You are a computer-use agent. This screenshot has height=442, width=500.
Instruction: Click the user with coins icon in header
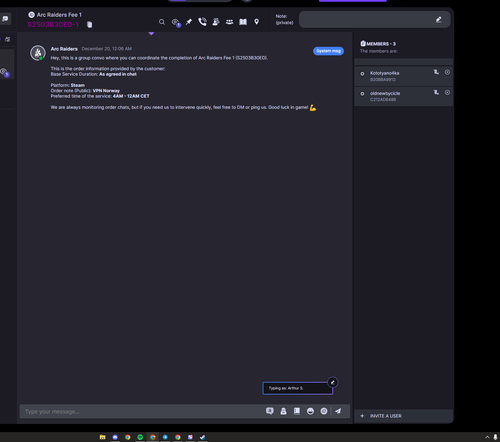pos(216,22)
